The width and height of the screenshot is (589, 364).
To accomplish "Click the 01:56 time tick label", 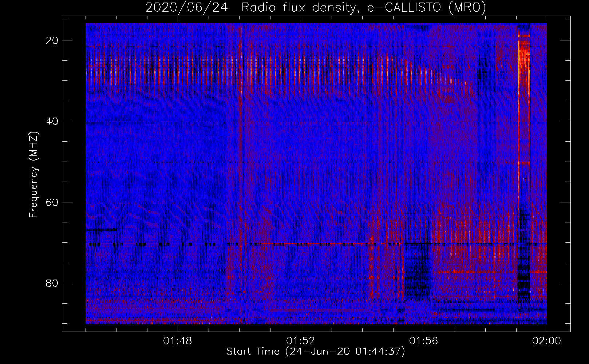I will [x=423, y=341].
